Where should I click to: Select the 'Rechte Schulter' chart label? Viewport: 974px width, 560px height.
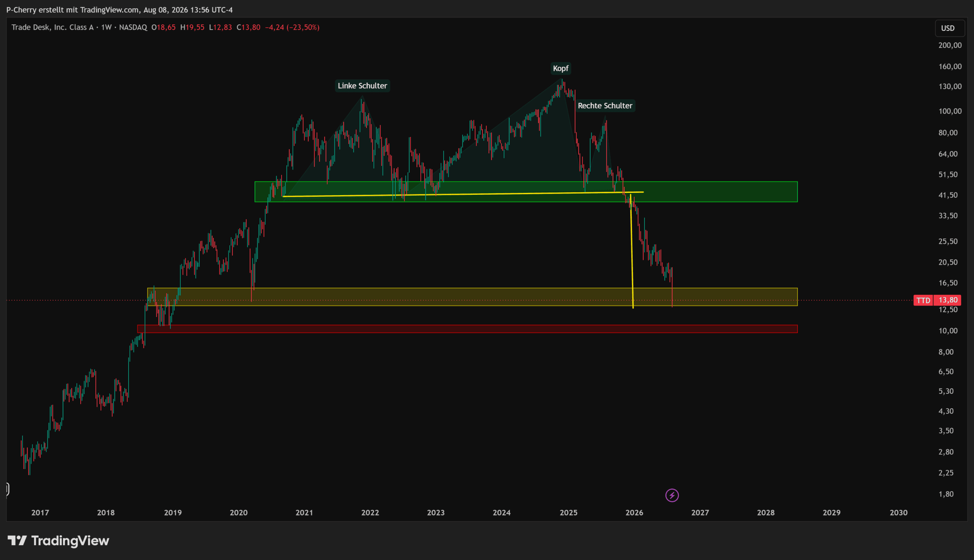coord(605,106)
